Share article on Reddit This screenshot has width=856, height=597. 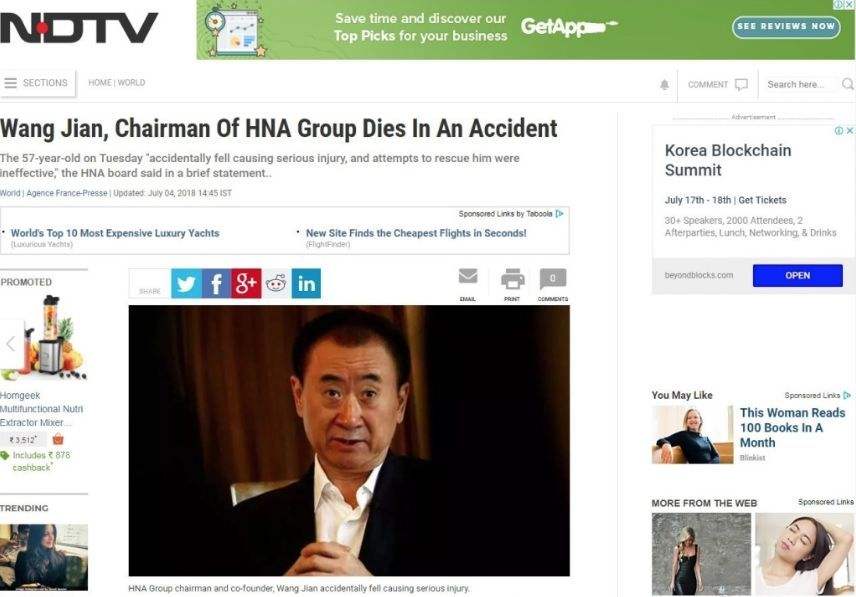tap(276, 283)
